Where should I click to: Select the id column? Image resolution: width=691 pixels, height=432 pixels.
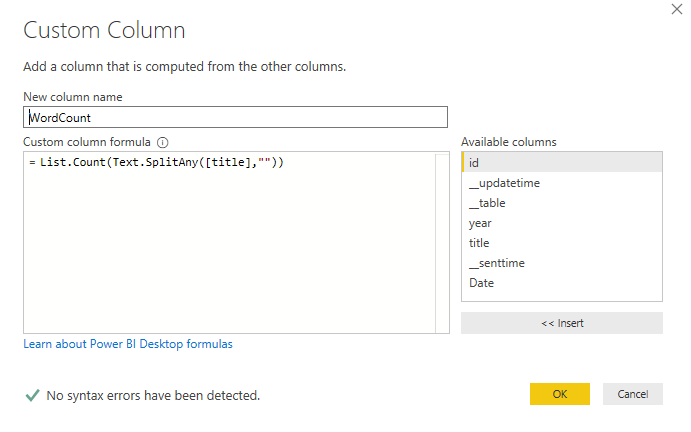(x=562, y=162)
